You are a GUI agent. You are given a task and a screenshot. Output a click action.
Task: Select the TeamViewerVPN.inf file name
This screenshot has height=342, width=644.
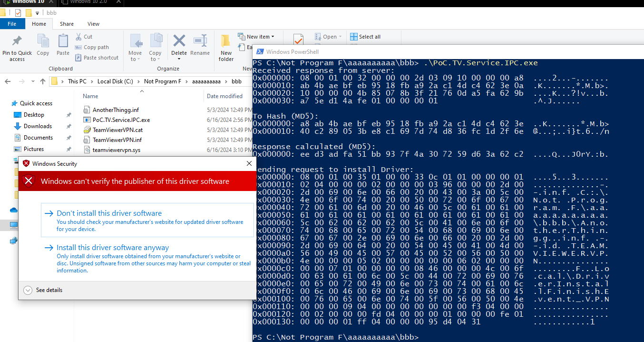coord(117,140)
